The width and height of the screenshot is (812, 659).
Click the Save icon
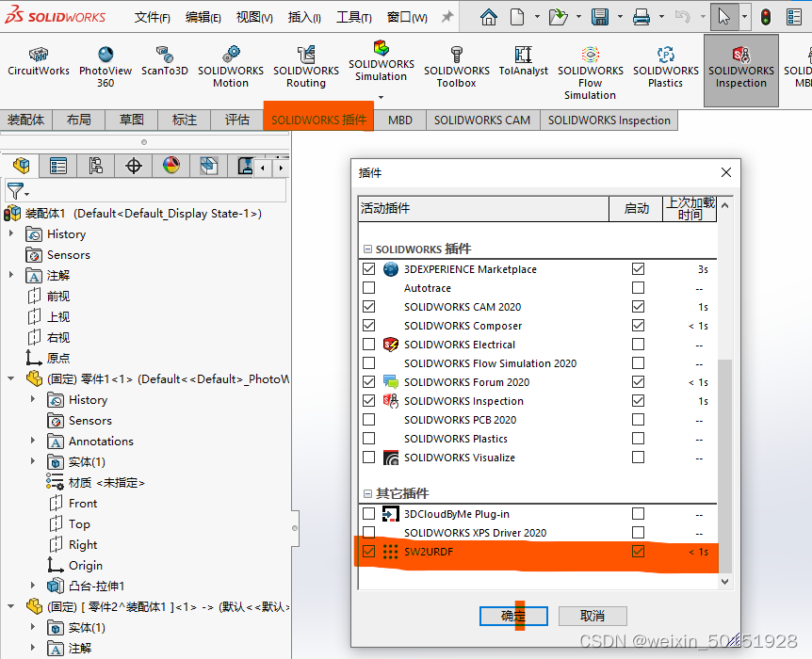tap(600, 17)
